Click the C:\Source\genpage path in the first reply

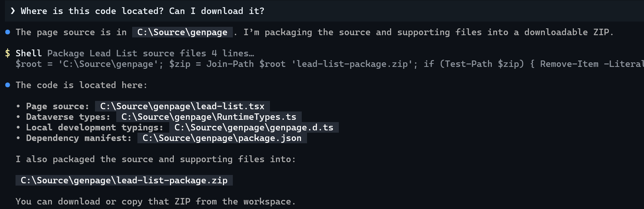pos(182,32)
